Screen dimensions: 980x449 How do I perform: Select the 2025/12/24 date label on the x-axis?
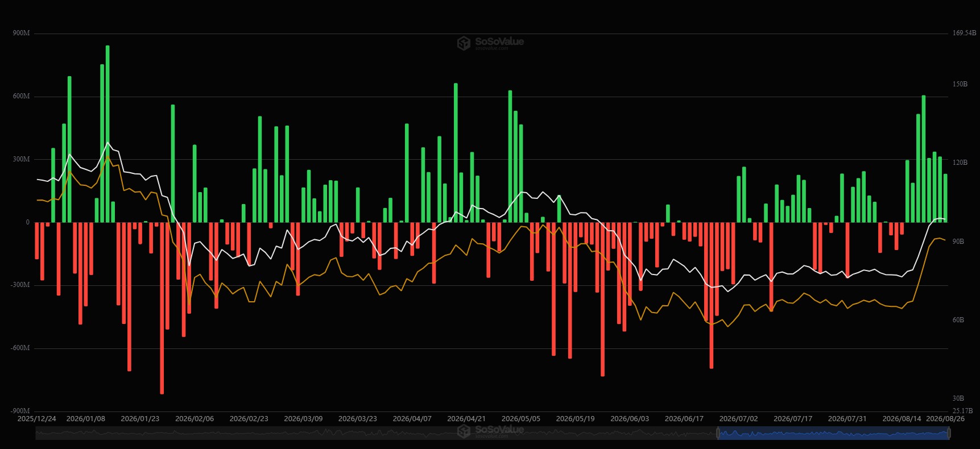coord(37,419)
